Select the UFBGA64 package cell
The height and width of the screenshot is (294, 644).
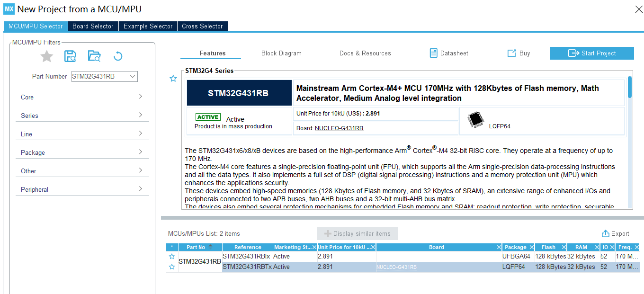[x=518, y=257]
